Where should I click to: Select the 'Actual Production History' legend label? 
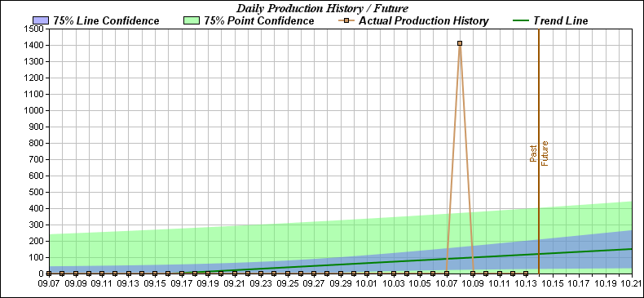(x=424, y=21)
